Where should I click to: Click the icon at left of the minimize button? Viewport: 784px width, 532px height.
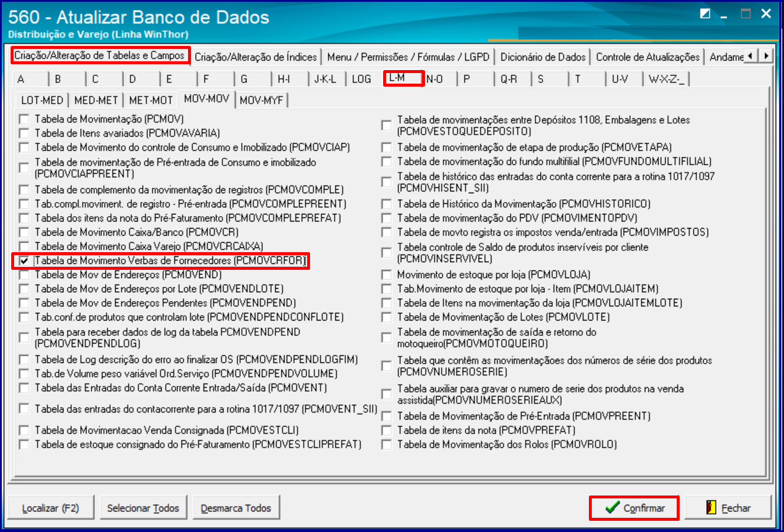click(705, 14)
